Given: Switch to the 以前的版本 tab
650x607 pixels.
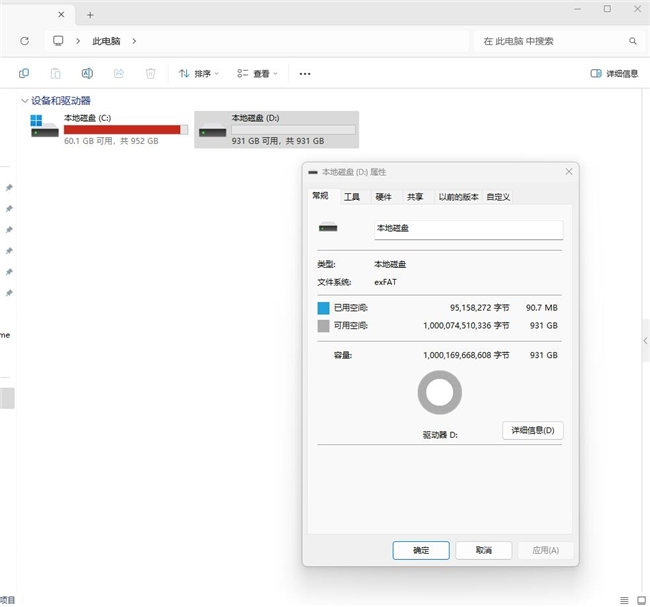Looking at the screenshot, I should [x=458, y=197].
